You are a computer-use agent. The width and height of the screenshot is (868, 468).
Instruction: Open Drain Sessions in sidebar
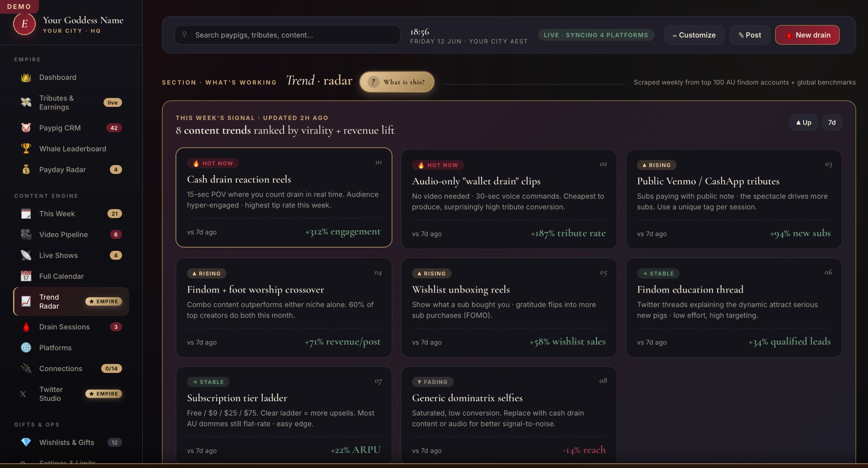[71, 327]
